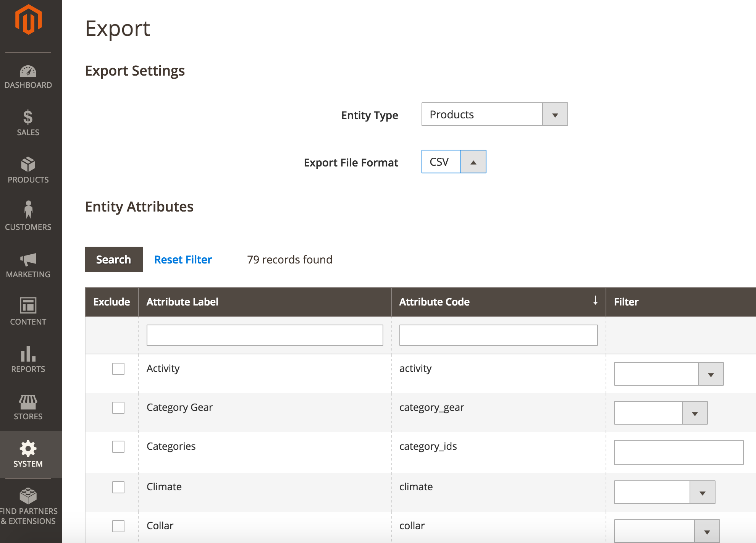Focus the Attribute Code search field
The width and height of the screenshot is (756, 543).
click(498, 335)
